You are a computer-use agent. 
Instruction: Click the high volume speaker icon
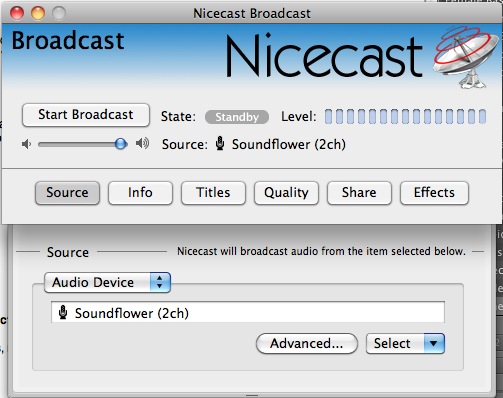[142, 144]
